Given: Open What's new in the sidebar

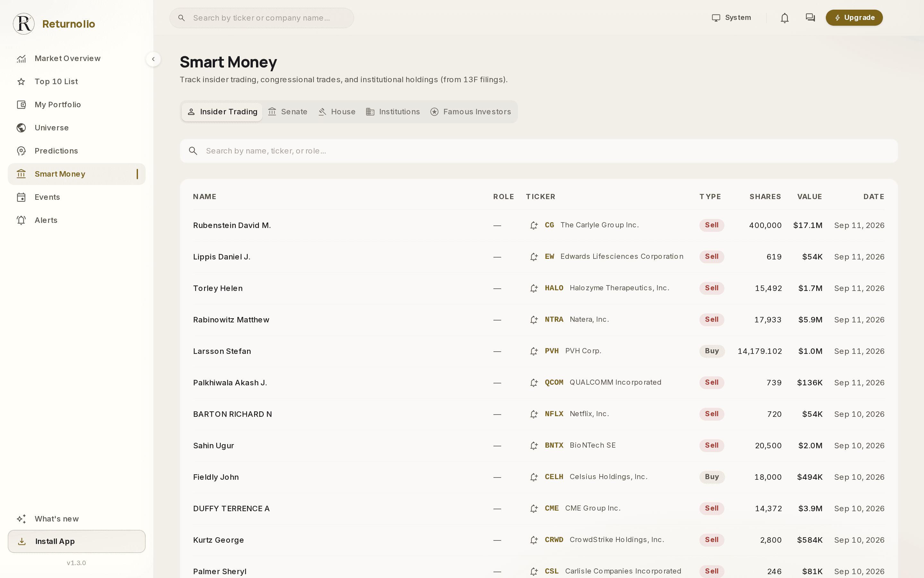Looking at the screenshot, I should [76, 519].
